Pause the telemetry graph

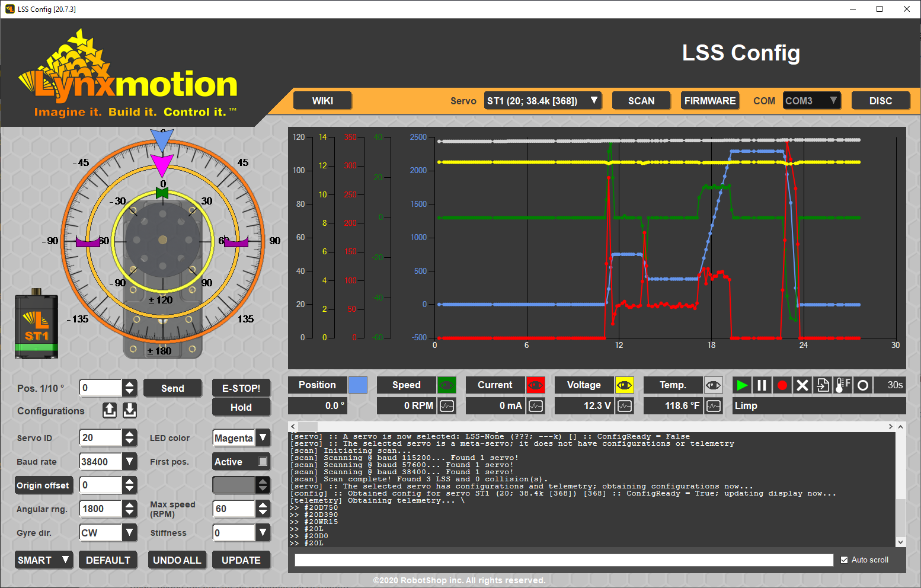point(762,385)
